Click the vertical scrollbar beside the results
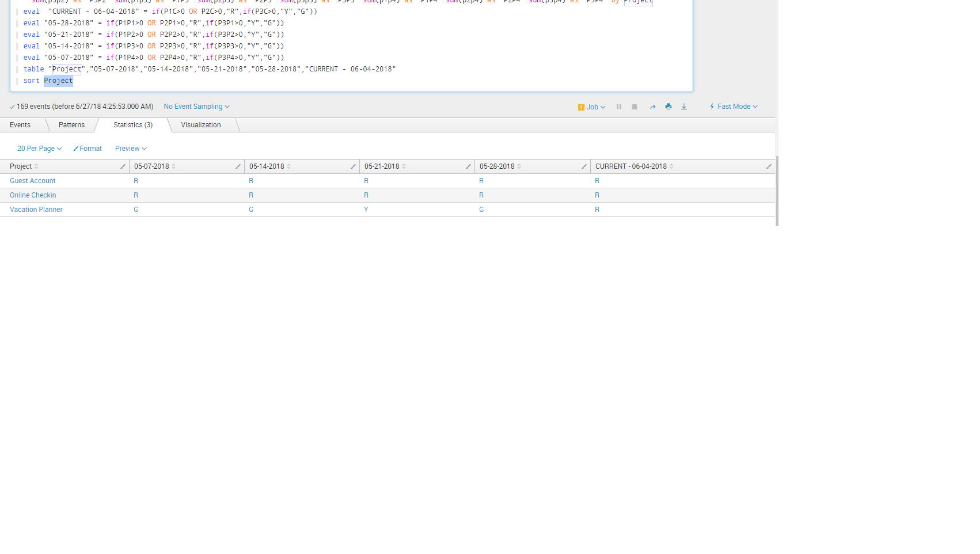Viewport: 980px width, 554px height. 777,191
